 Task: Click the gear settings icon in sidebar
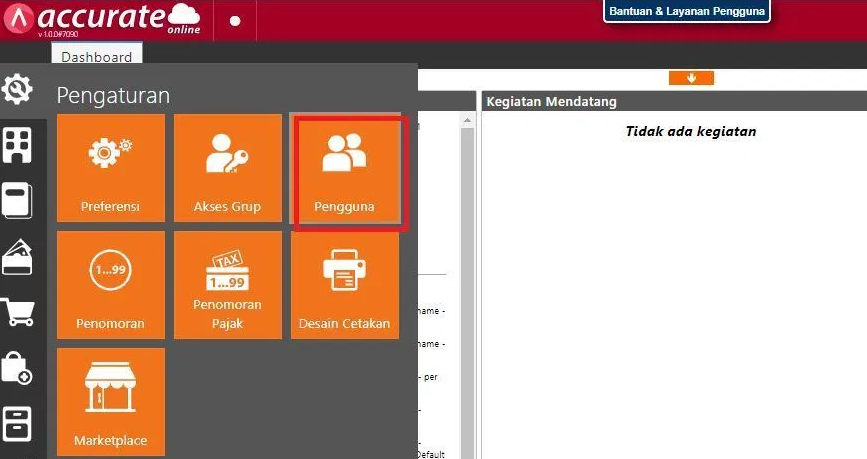[17, 91]
